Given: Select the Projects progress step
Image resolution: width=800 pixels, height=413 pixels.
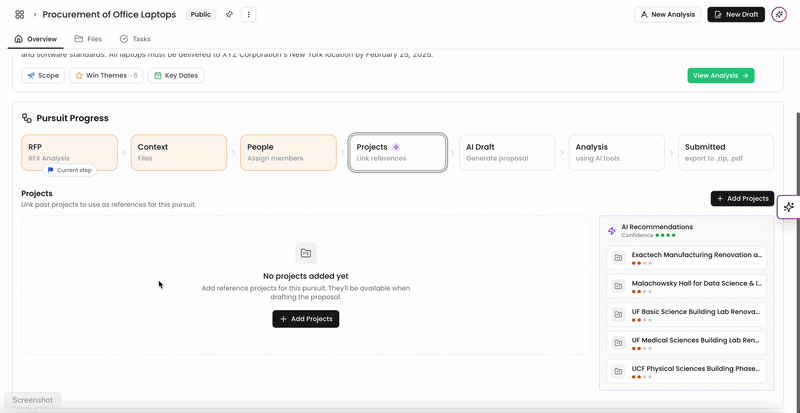Looking at the screenshot, I should pos(398,152).
